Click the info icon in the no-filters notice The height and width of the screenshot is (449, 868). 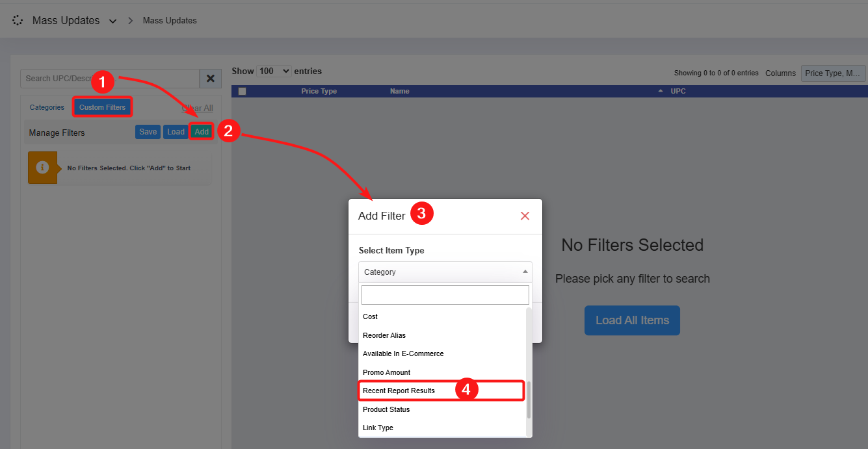point(43,168)
